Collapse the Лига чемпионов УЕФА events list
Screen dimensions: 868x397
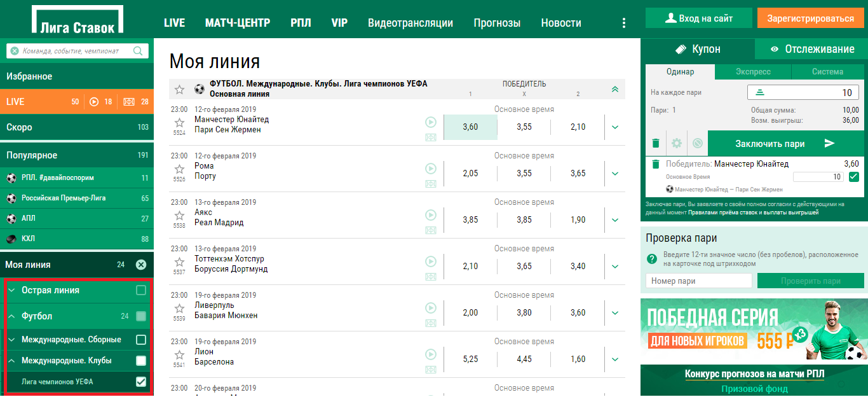[x=614, y=89]
